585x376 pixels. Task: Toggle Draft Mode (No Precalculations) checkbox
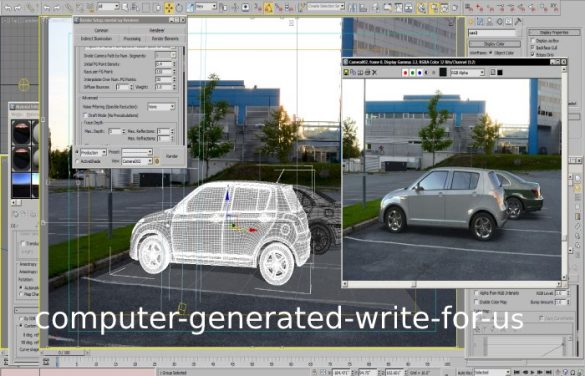pyautogui.click(x=85, y=116)
